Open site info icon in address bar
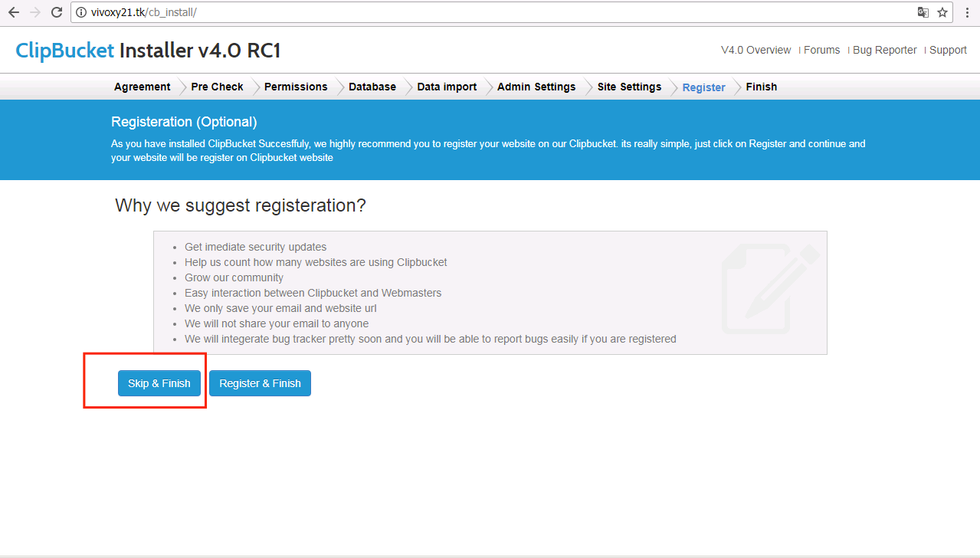The width and height of the screenshot is (980, 558). pyautogui.click(x=80, y=12)
